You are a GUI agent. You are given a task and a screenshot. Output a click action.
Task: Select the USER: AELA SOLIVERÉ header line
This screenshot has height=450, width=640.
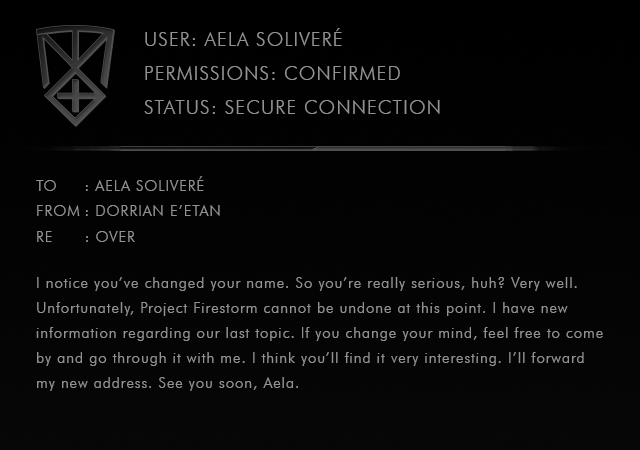coord(243,40)
